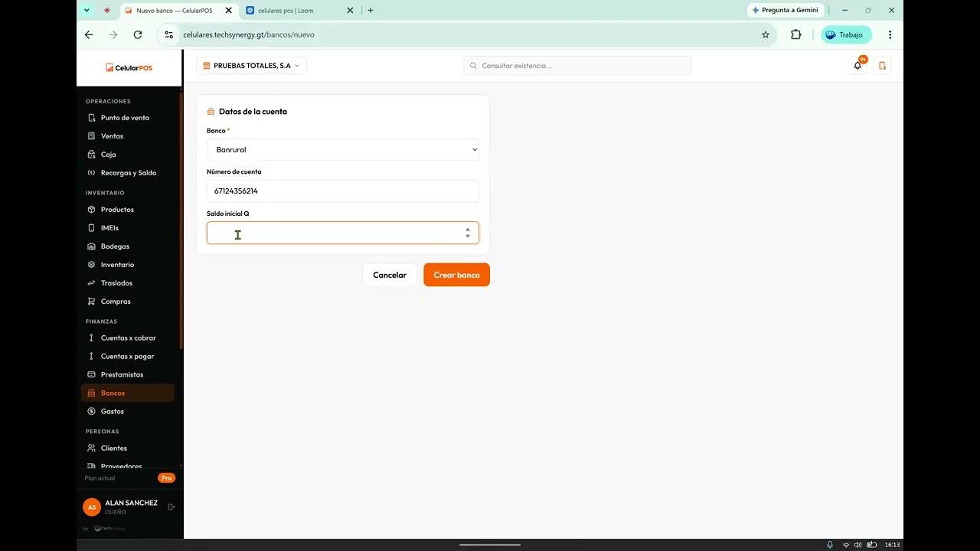Go back to the previous page
980x551 pixels.
point(89,34)
